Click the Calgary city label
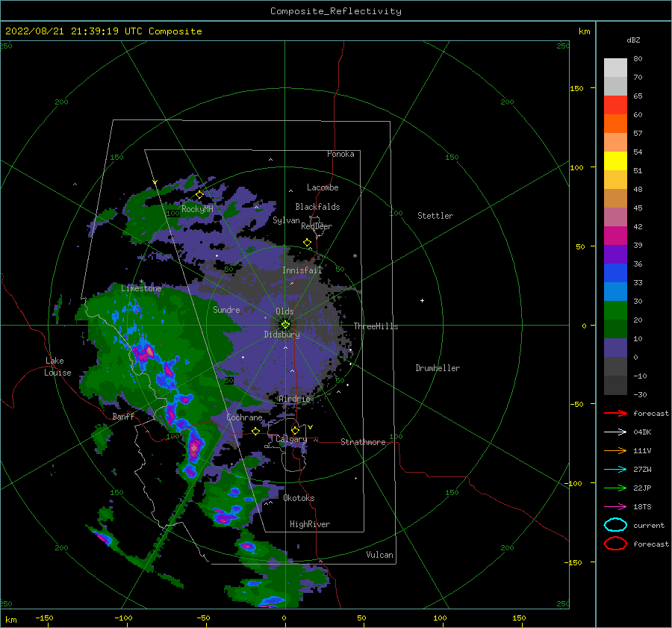 (x=291, y=439)
